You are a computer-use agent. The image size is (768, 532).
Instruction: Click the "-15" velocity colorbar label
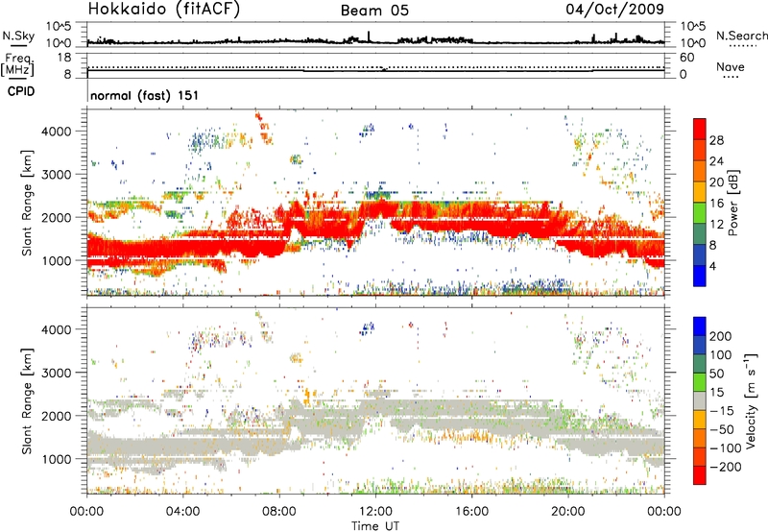722,410
